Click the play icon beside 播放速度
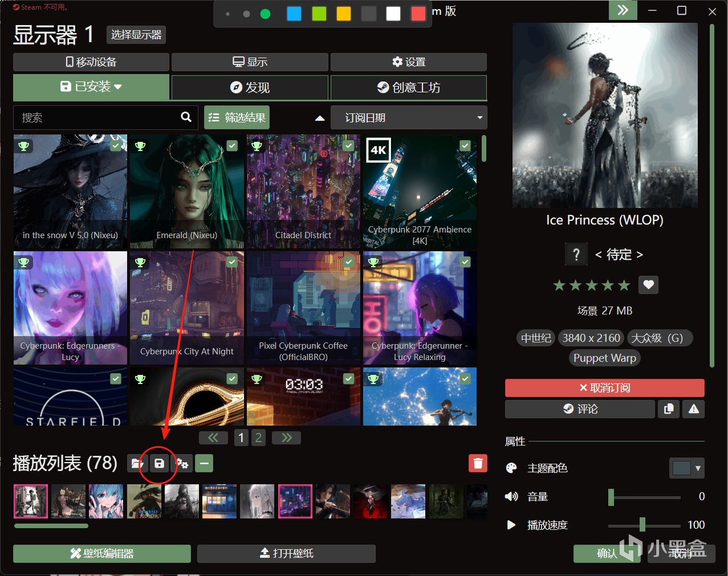The image size is (728, 576). (511, 525)
